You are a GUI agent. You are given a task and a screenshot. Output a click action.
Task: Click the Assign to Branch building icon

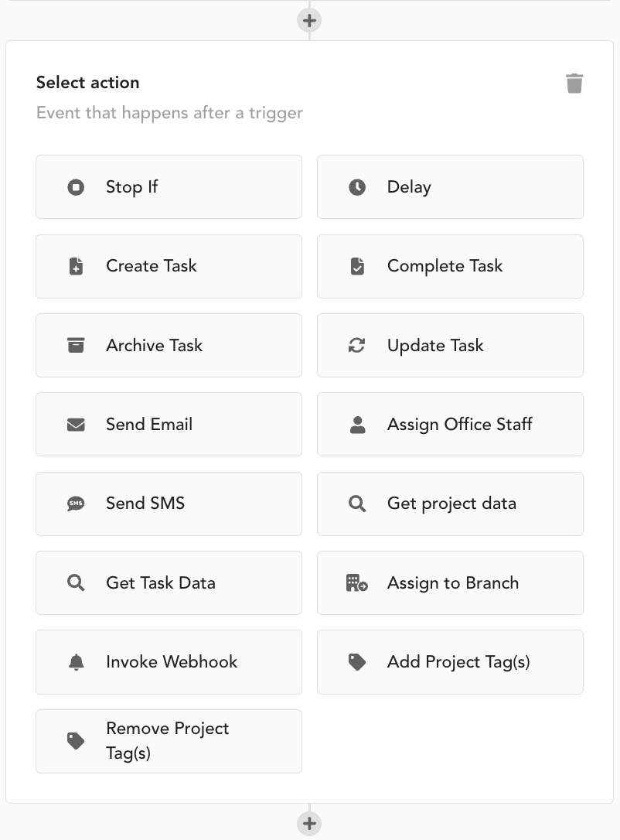357,582
